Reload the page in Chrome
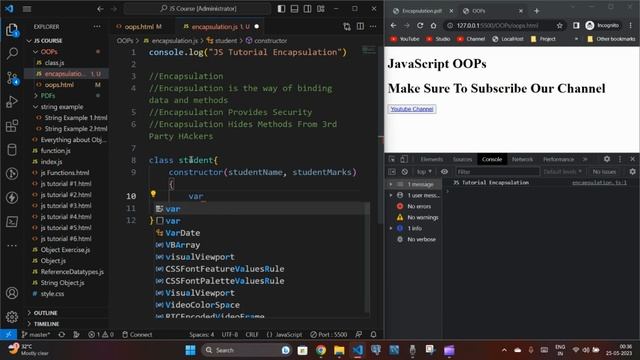Image resolution: width=640 pixels, height=360 pixels. coord(420,25)
